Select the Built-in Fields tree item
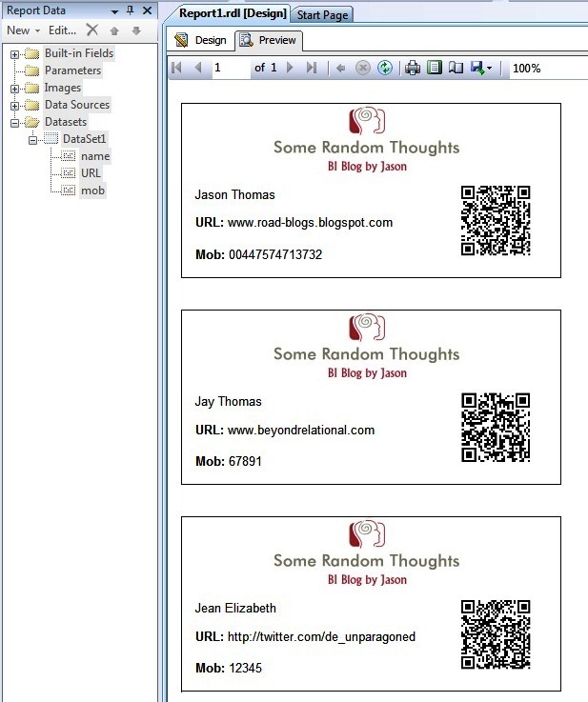This screenshot has width=588, height=702. tap(79, 53)
